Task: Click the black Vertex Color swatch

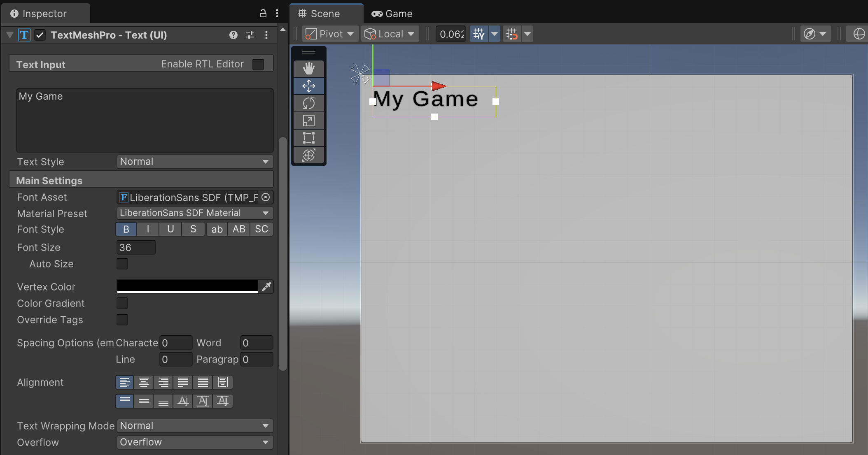Action: pos(187,286)
